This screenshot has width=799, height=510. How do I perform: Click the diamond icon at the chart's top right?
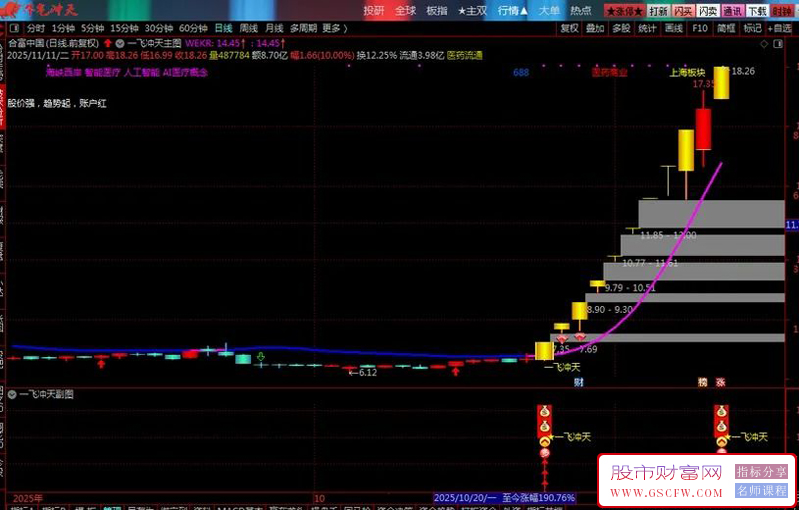[764, 44]
